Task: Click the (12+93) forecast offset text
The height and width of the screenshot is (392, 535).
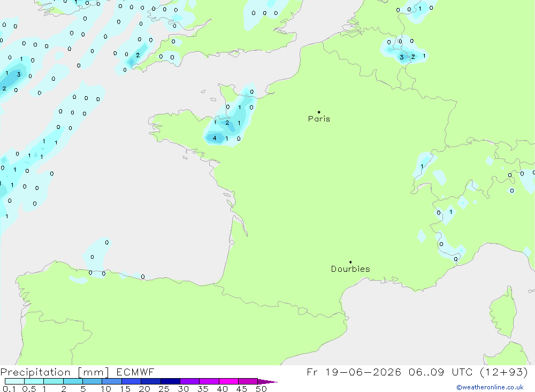Action: tap(503, 372)
